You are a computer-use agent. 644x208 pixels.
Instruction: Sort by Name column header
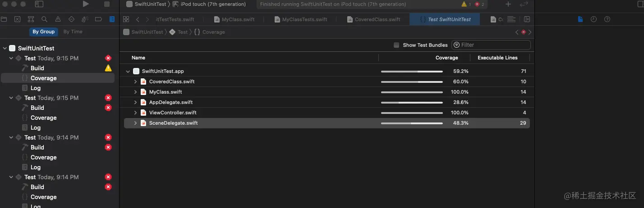tap(138, 58)
